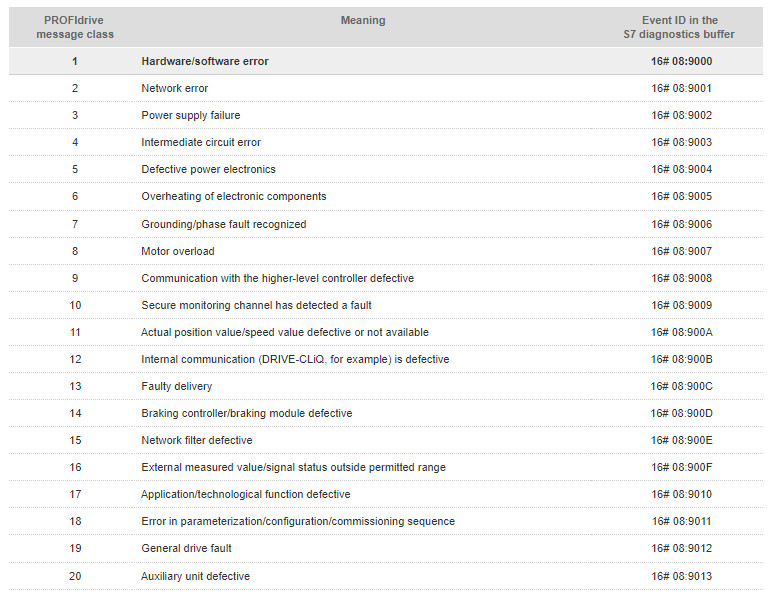Click event ID '16# 08:9009'
The width and height of the screenshot is (770, 598).
[682, 305]
